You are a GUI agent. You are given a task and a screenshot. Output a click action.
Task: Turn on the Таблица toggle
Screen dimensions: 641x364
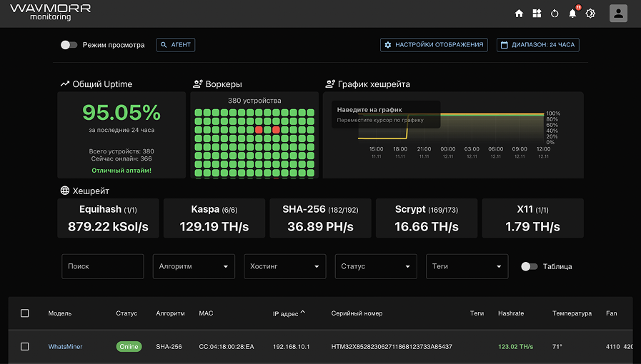pyautogui.click(x=529, y=266)
